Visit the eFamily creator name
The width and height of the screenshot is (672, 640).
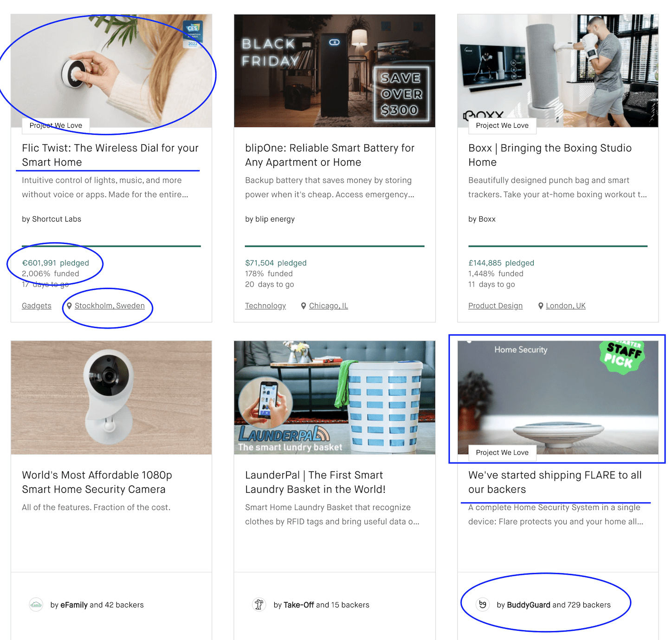coord(74,605)
